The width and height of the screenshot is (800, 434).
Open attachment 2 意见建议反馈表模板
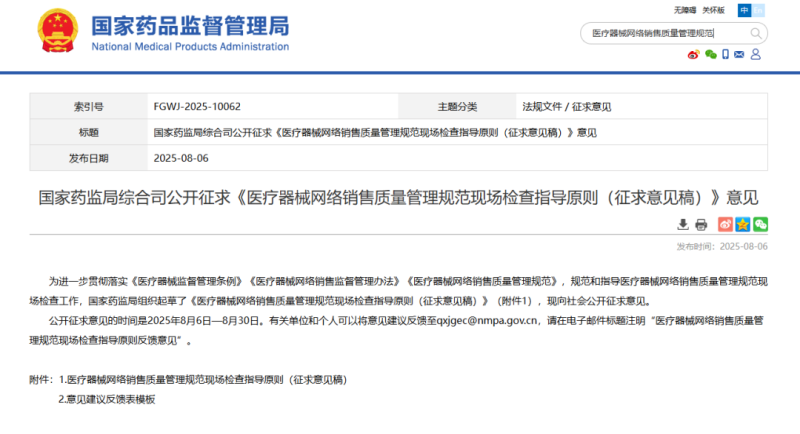click(110, 398)
